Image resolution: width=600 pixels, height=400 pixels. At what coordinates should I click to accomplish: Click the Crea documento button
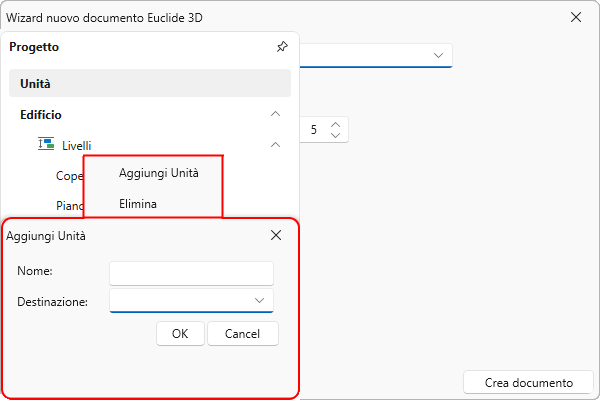[528, 382]
